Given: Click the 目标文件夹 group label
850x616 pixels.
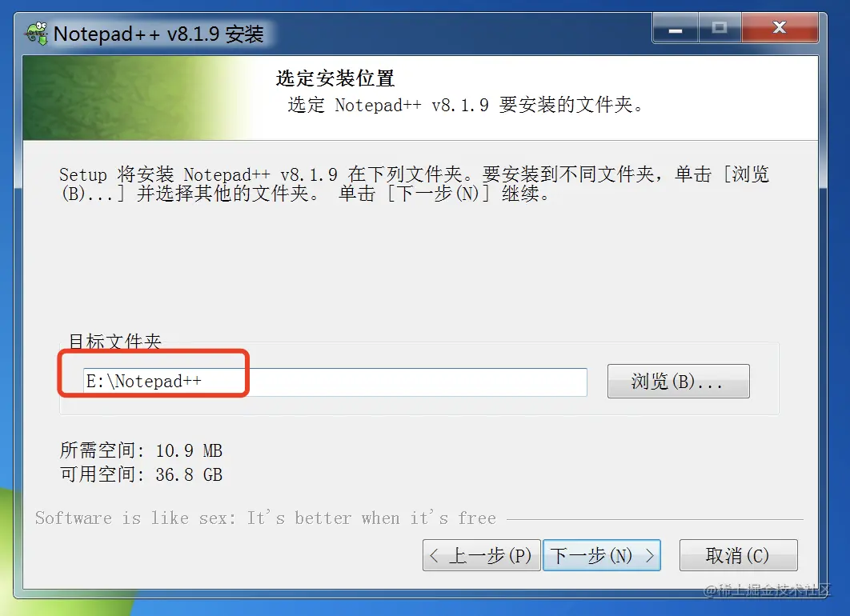Looking at the screenshot, I should click(x=115, y=342).
